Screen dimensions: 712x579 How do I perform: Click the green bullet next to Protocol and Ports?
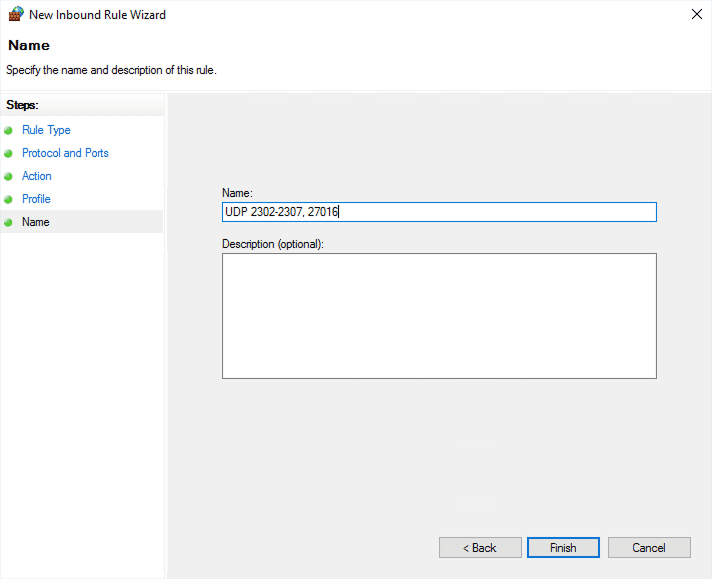click(9, 153)
